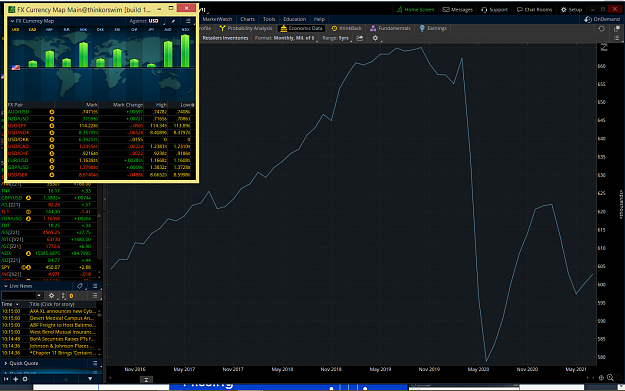Open Johnson & Johnson news story
This screenshot has width=625, height=391.
62,346
